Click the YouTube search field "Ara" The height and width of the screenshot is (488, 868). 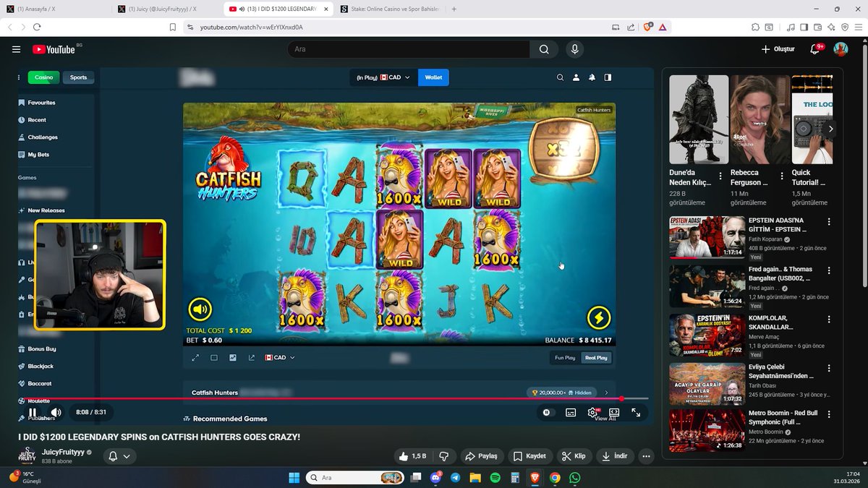[x=409, y=49]
